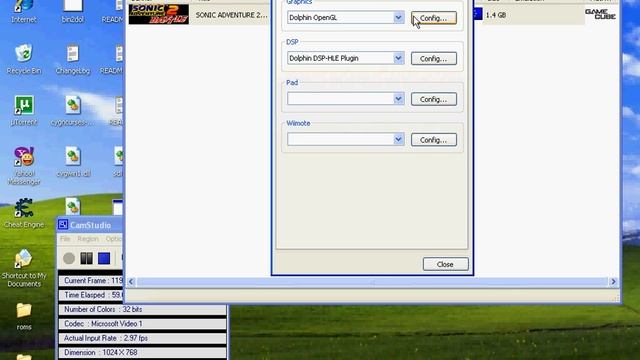
Task: Open the Internet desktop icon
Action: point(24,11)
